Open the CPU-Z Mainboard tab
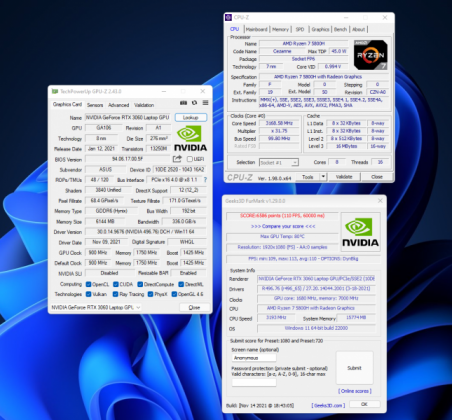Screen dimensions: 452x420 point(257,29)
